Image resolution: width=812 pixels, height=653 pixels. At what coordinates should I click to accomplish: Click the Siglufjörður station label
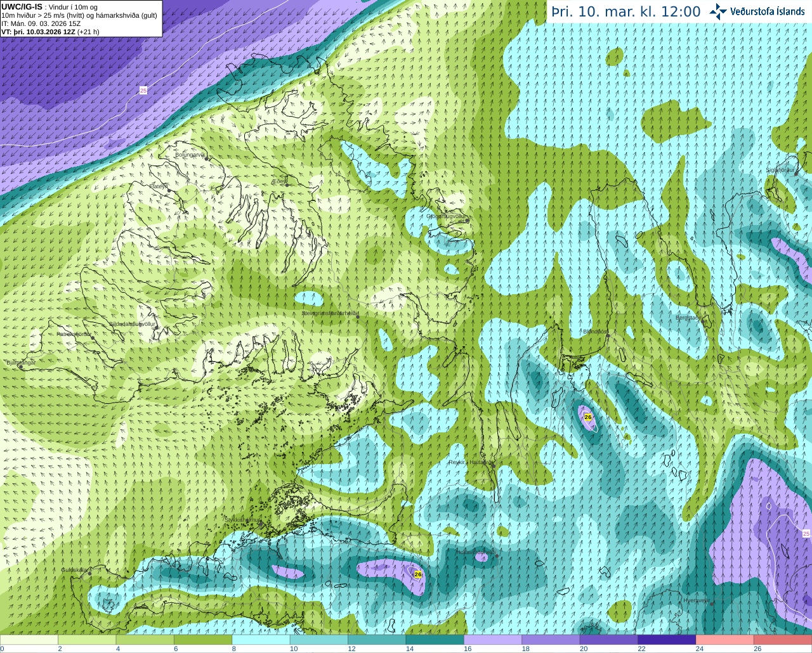pyautogui.click(x=780, y=170)
